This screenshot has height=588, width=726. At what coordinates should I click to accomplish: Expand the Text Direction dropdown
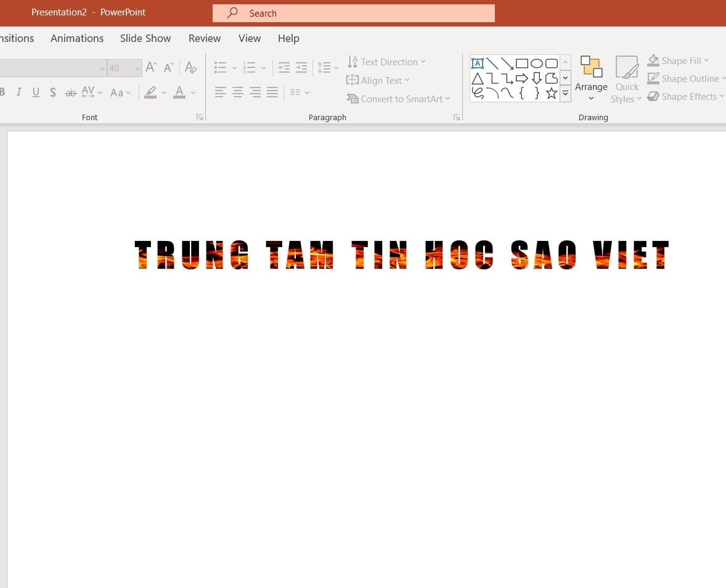[386, 62]
